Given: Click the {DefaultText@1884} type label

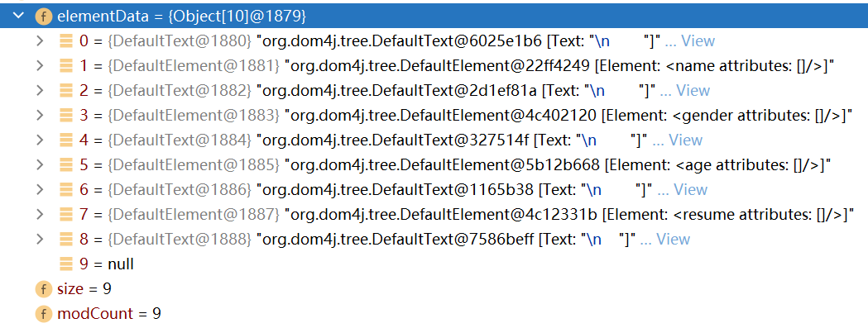Looking at the screenshot, I should coord(180,140).
